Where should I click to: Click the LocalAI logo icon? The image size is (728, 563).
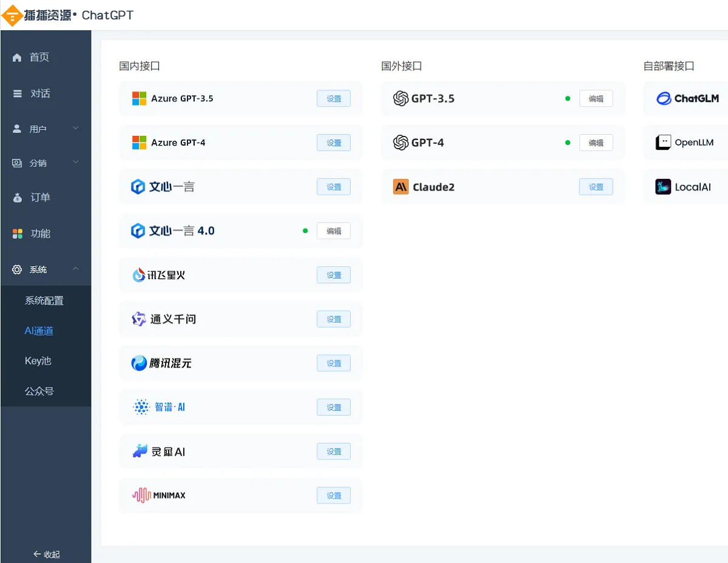point(663,187)
